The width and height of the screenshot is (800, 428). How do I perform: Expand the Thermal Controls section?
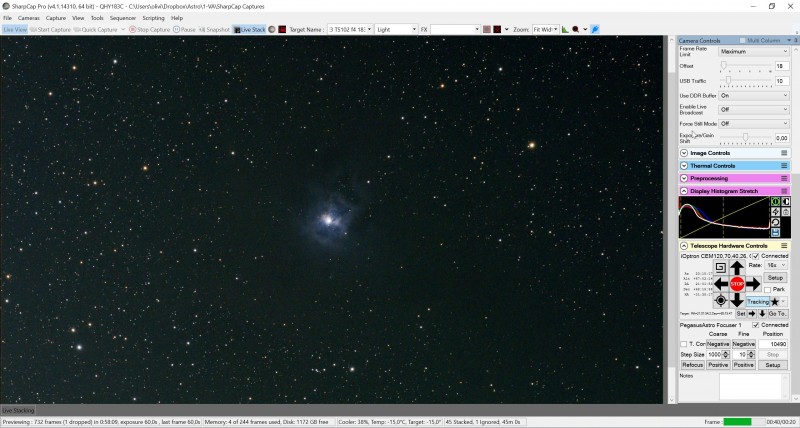pos(684,166)
